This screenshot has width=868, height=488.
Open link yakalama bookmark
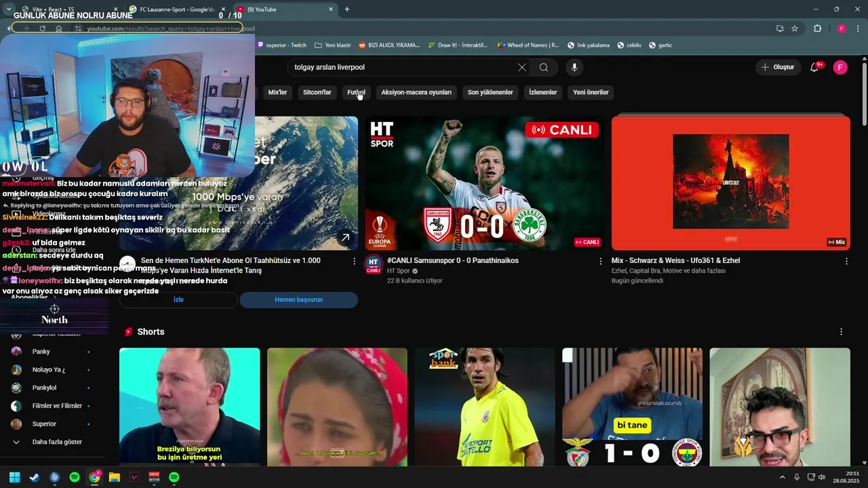pyautogui.click(x=589, y=45)
